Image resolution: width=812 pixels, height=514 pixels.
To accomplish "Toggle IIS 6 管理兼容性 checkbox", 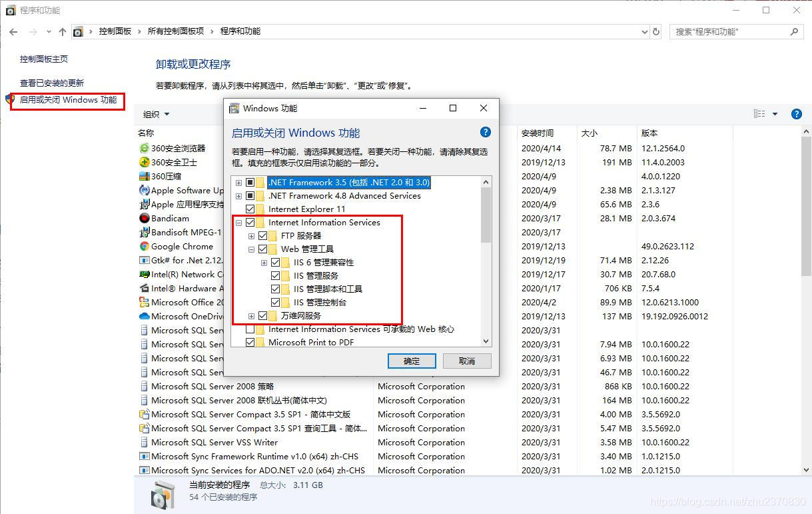I will (276, 262).
